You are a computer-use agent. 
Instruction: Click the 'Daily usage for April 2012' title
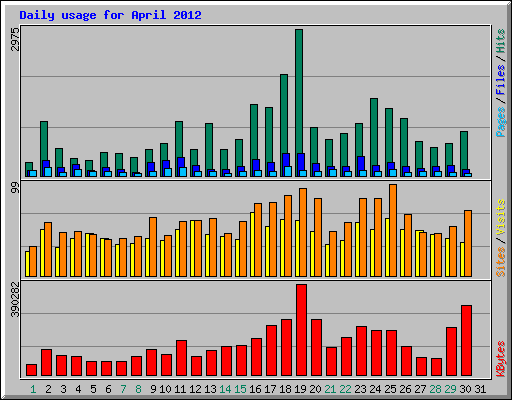point(110,16)
